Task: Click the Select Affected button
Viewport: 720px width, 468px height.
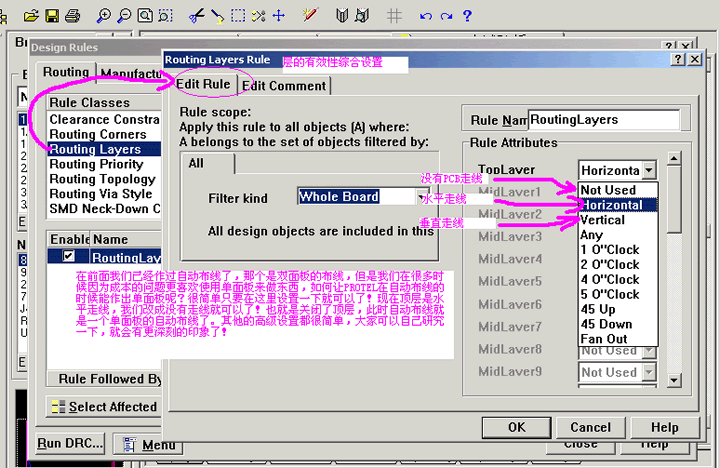Action: click(104, 406)
